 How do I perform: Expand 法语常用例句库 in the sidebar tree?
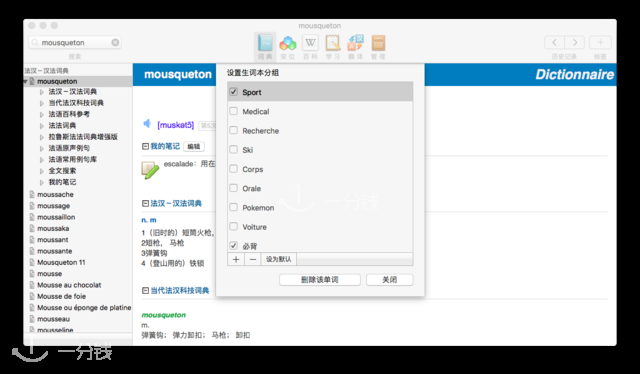click(x=42, y=160)
